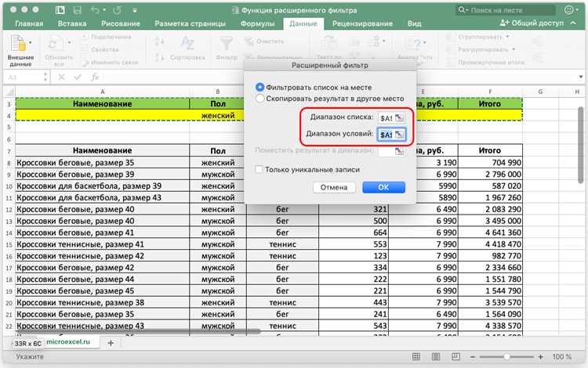Viewport: 588px width, 368px height.
Task: Click the Общий доступ share button
Action: pos(532,23)
